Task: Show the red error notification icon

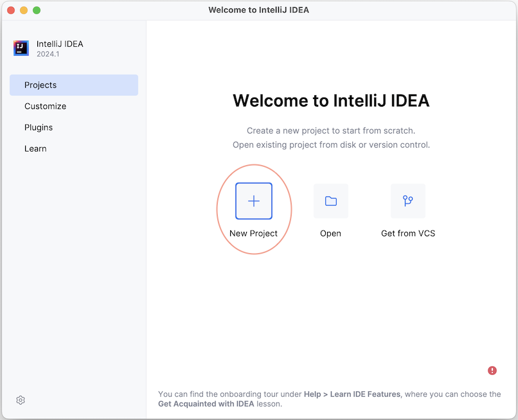Action: [492, 371]
